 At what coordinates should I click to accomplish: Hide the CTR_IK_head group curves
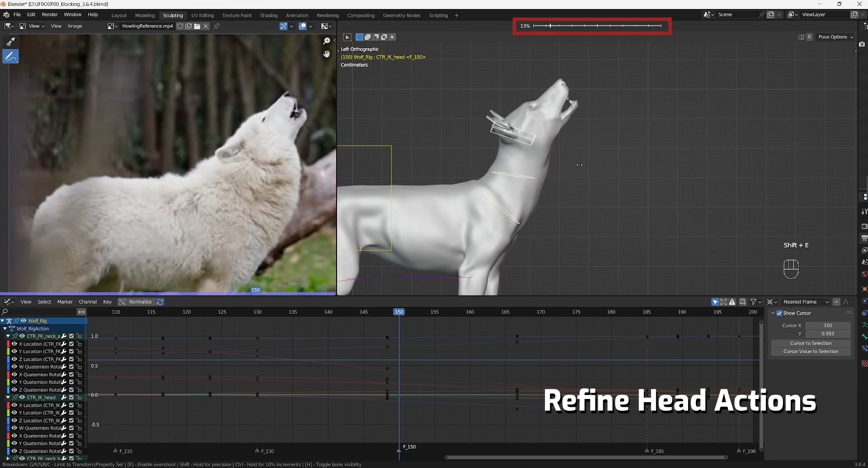22,397
